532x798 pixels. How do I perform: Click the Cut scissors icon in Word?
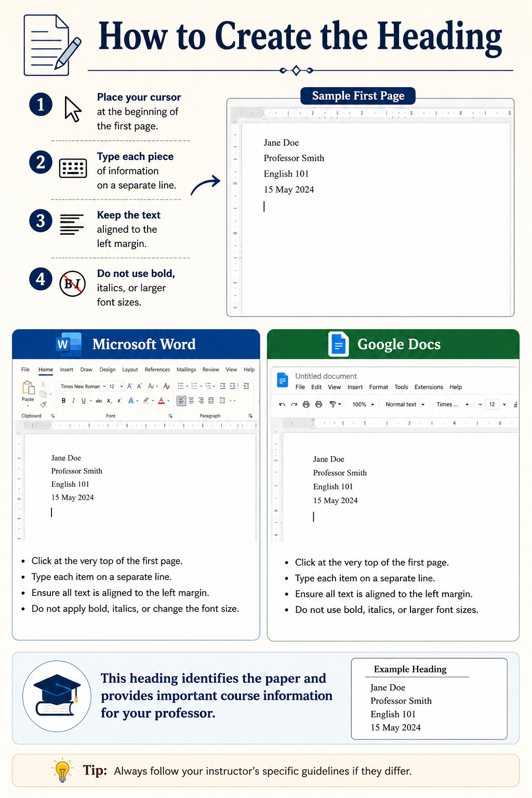[x=43, y=384]
